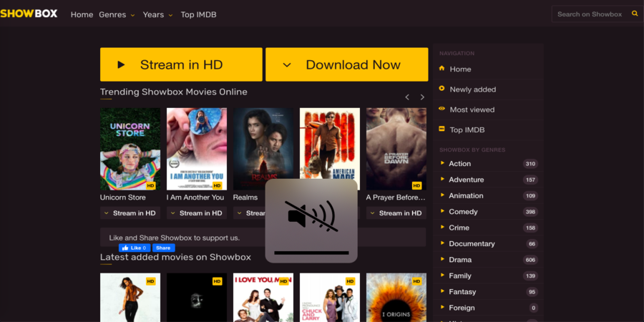644x322 pixels.
Task: Open the I Love You, Man poster thumbnail
Action: pos(263,298)
